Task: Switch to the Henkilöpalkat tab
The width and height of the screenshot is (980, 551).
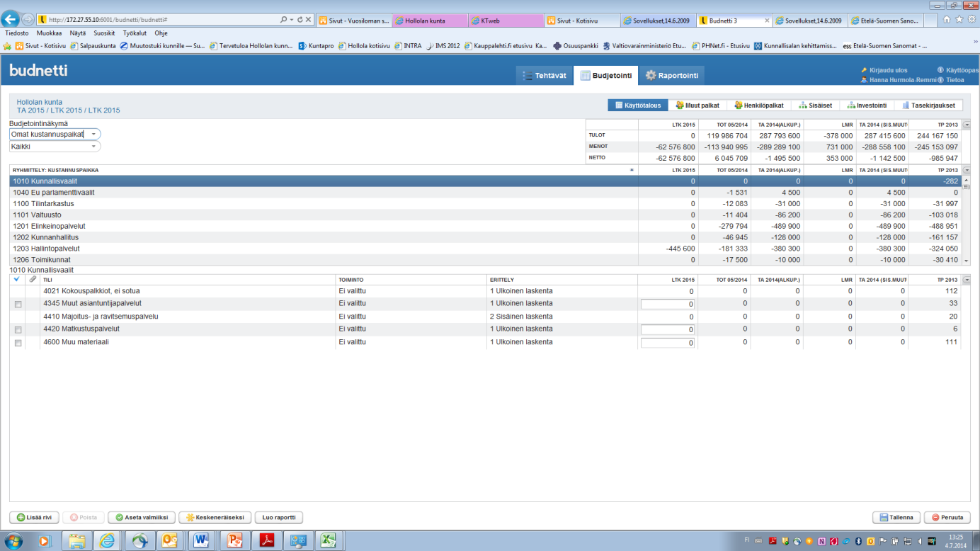Action: pos(758,106)
